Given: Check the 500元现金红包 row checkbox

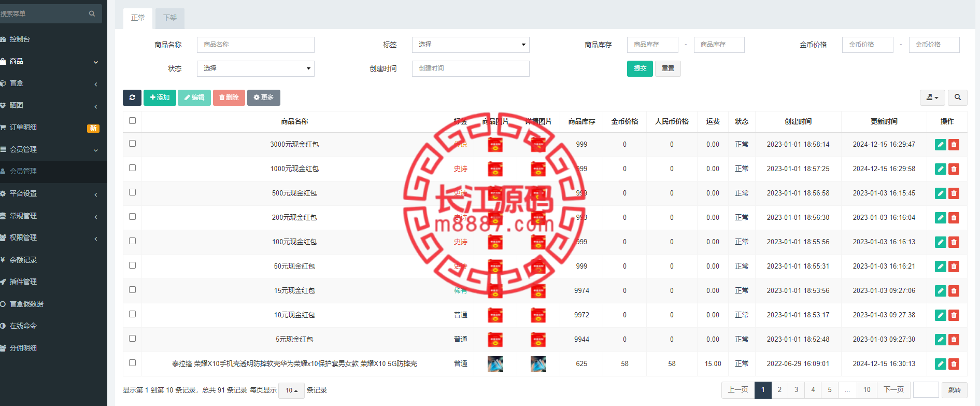Looking at the screenshot, I should pyautogui.click(x=132, y=192).
